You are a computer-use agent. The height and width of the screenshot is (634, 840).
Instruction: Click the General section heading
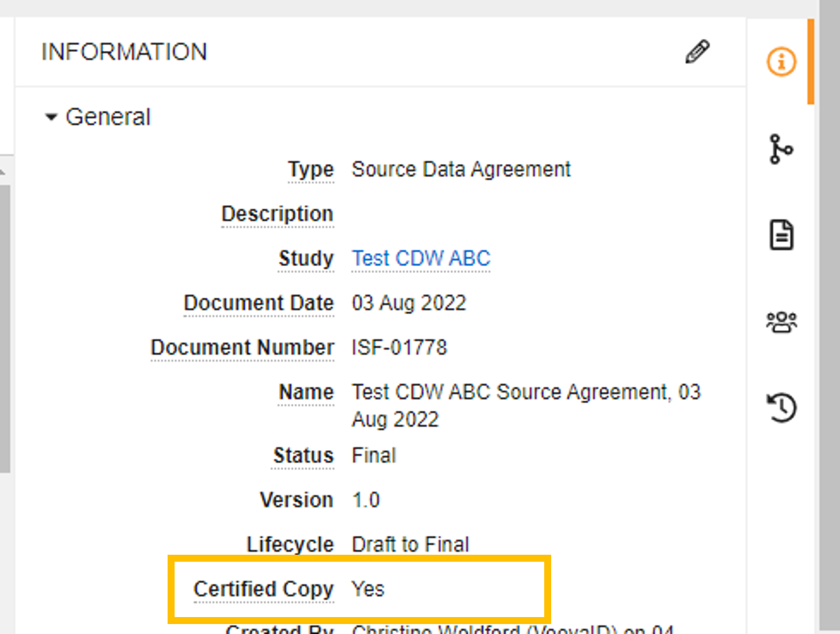[x=108, y=117]
